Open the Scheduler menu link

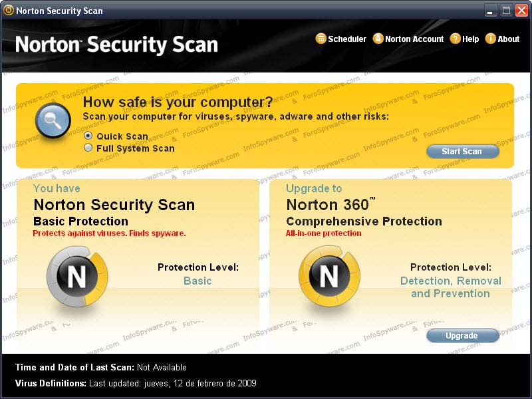click(x=347, y=39)
